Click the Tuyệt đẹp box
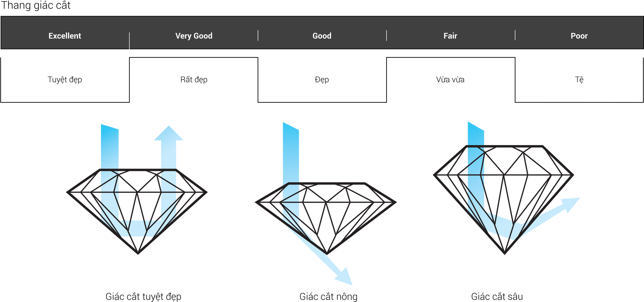The height and width of the screenshot is (302, 644). 65,80
